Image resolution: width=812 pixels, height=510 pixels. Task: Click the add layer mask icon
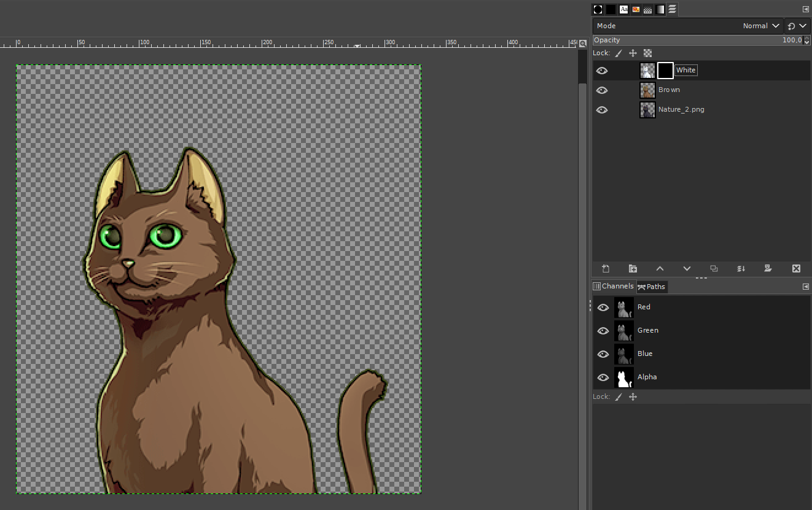tap(768, 269)
